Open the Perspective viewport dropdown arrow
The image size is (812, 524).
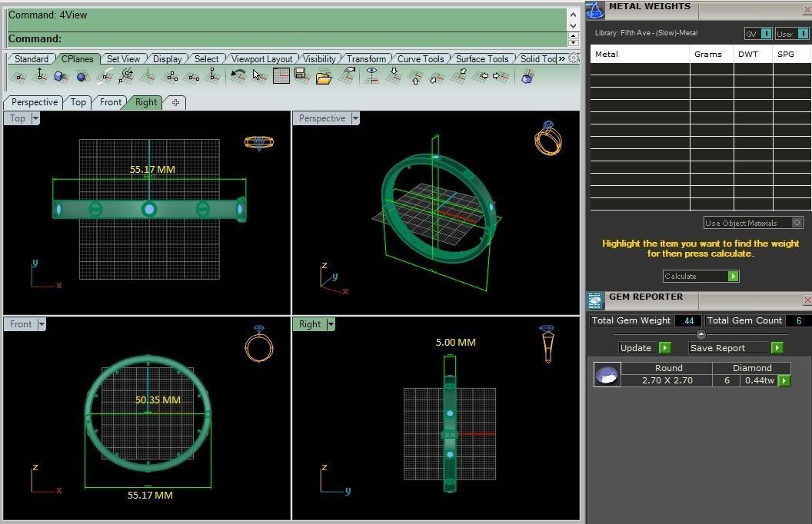[355, 118]
